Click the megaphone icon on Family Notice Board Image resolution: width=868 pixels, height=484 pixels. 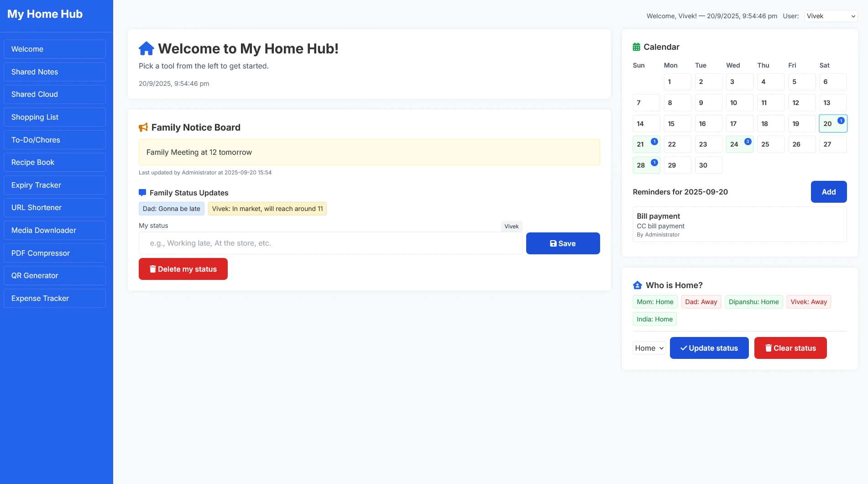[x=143, y=127]
